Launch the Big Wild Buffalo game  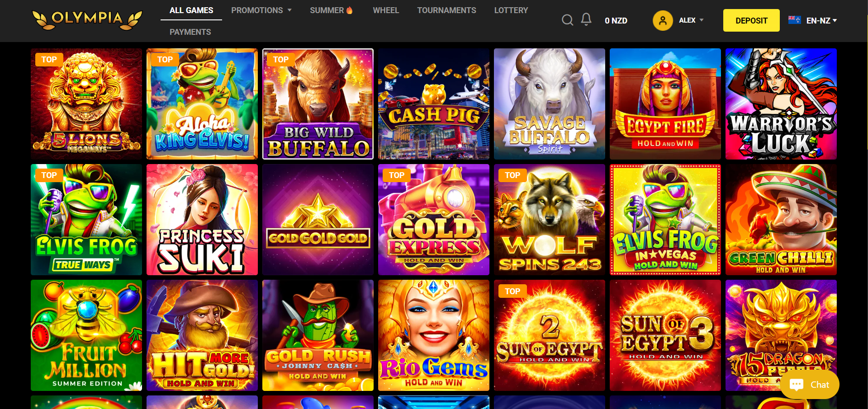pos(318,104)
